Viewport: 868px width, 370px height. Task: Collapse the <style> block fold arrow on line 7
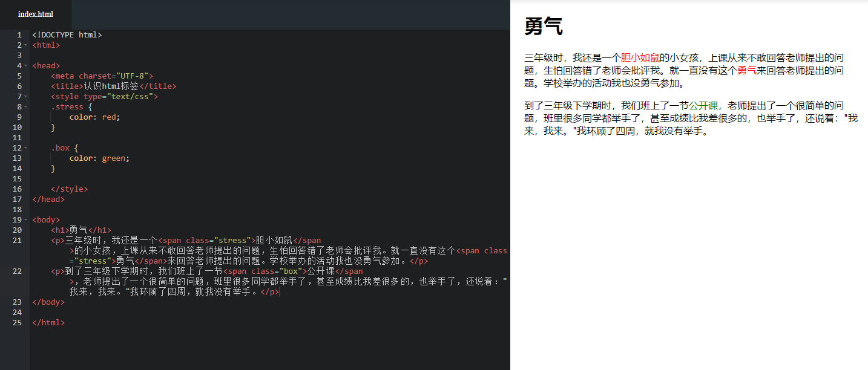pos(27,96)
